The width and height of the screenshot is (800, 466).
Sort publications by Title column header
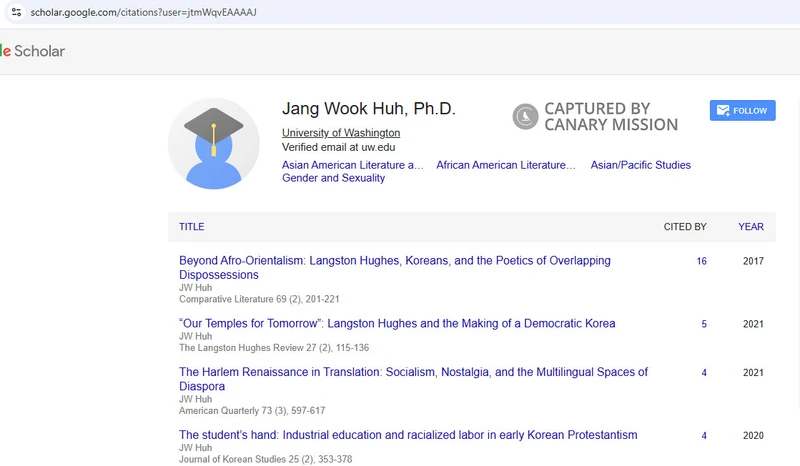coord(191,227)
